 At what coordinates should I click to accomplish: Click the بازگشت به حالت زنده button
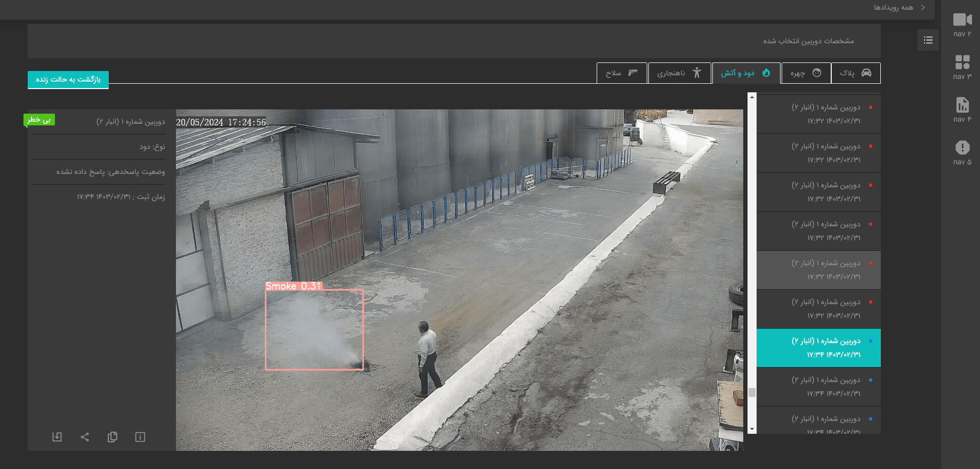click(68, 80)
